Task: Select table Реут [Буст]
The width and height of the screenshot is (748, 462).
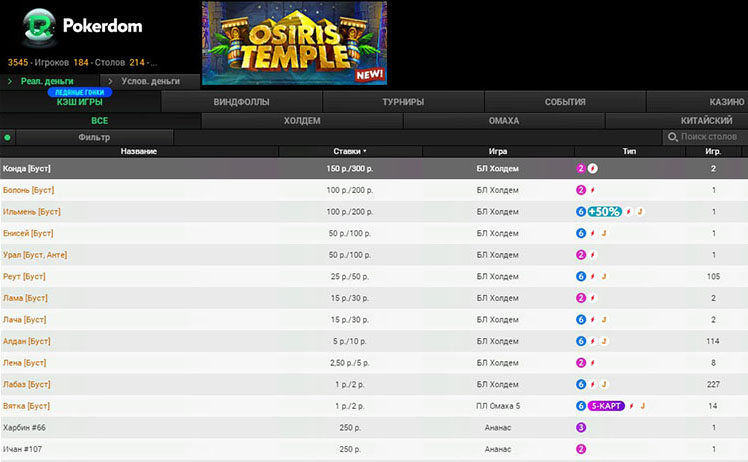Action: coord(374,276)
